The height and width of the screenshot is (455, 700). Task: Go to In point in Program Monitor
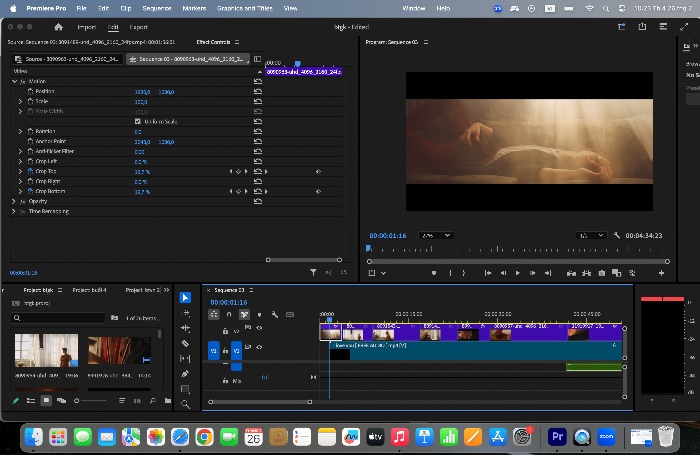[488, 273]
